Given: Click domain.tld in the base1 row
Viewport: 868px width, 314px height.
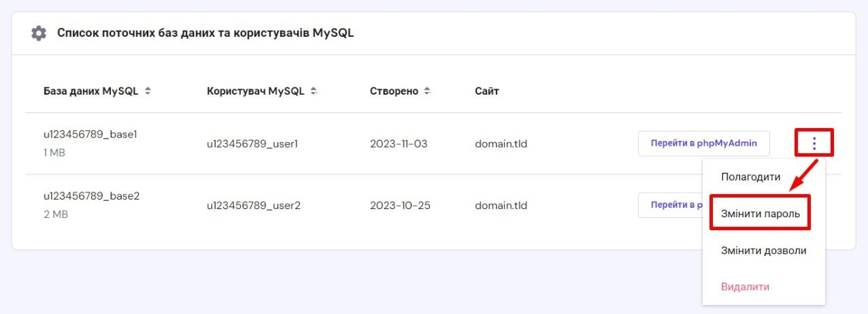Looking at the screenshot, I should (x=501, y=144).
